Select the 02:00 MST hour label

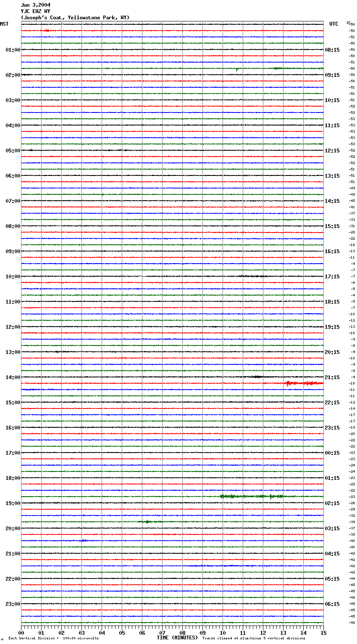tap(13, 75)
